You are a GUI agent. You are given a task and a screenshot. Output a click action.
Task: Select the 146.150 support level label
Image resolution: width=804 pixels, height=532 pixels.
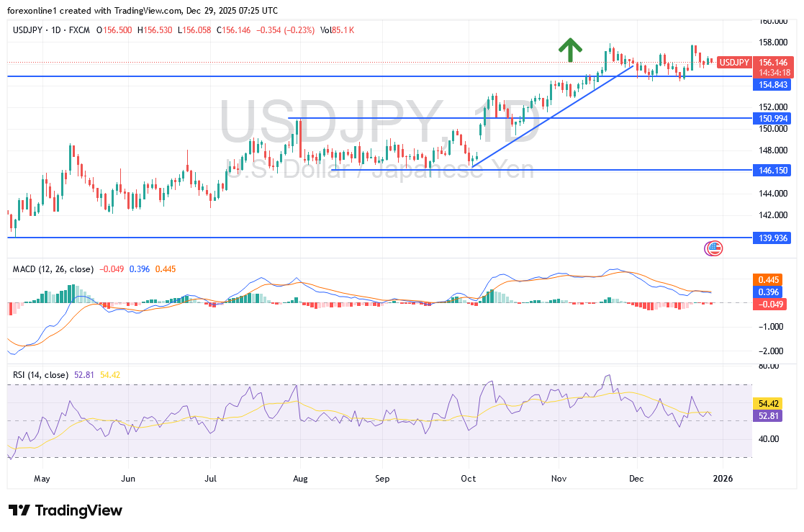(x=772, y=170)
